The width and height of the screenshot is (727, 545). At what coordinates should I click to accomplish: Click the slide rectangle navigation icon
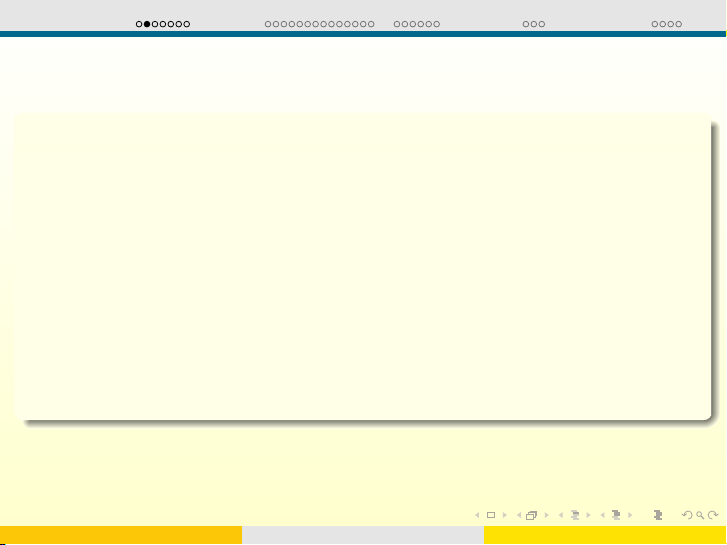pos(490,515)
